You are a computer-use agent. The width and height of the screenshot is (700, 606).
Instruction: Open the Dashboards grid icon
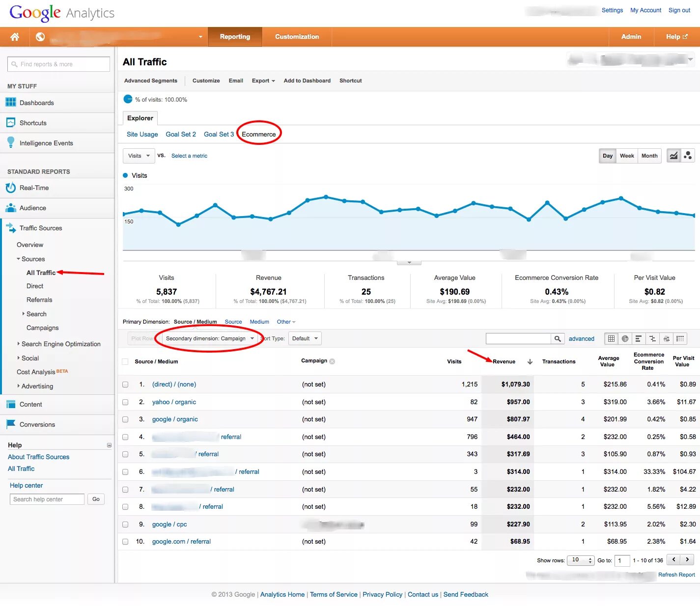point(11,103)
